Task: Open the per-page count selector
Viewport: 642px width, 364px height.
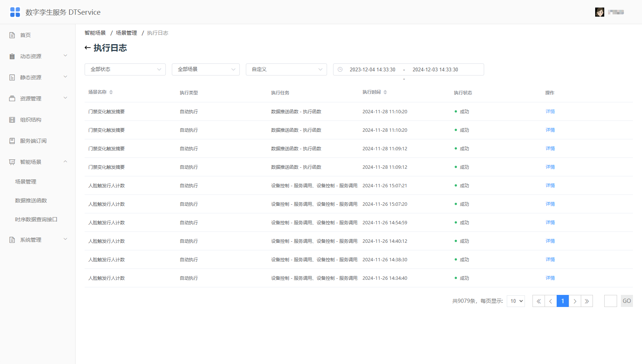Action: point(516,301)
